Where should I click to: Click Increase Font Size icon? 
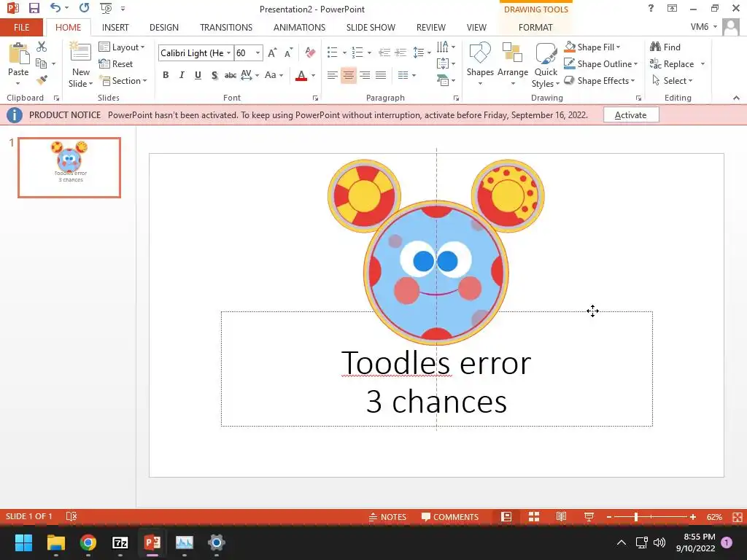click(x=272, y=52)
